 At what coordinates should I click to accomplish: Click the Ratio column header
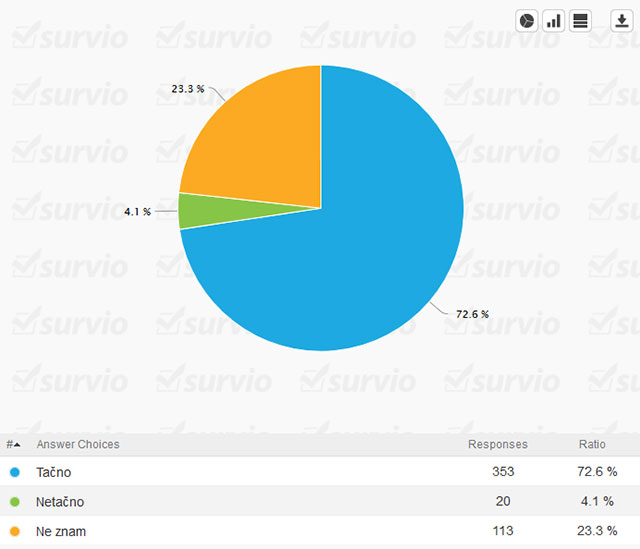click(591, 444)
